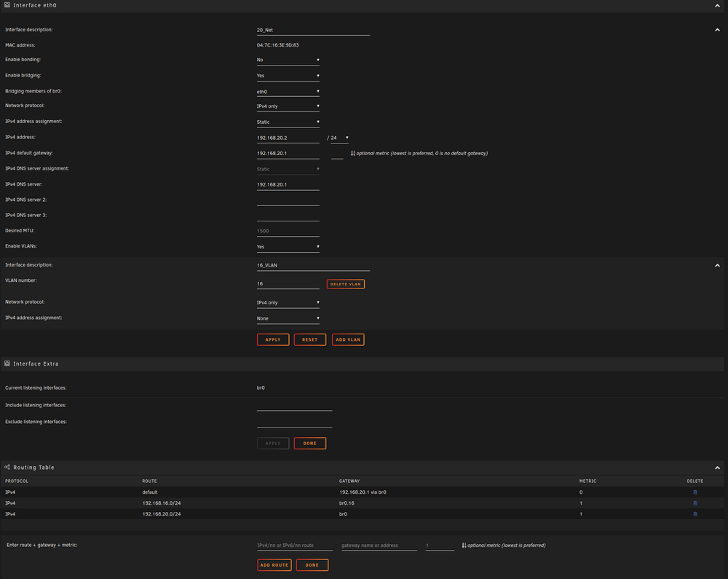Open eth0 Network protocol dropdown
Viewport: 728px width, 579px height.
point(288,106)
